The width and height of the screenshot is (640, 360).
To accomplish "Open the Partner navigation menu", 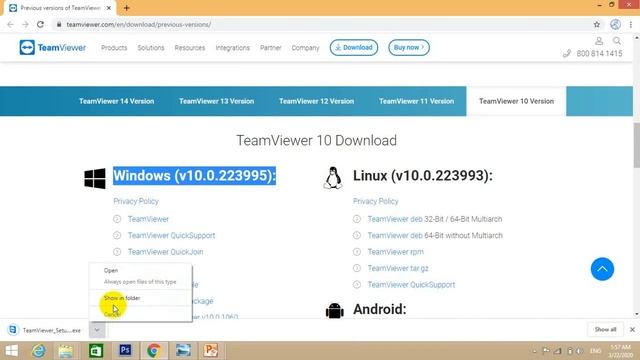I will click(271, 48).
